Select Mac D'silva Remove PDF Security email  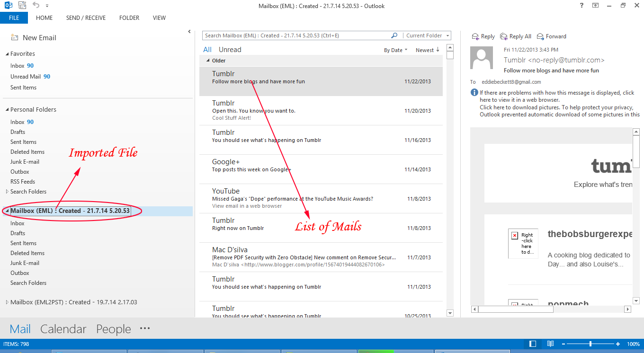[x=321, y=257]
